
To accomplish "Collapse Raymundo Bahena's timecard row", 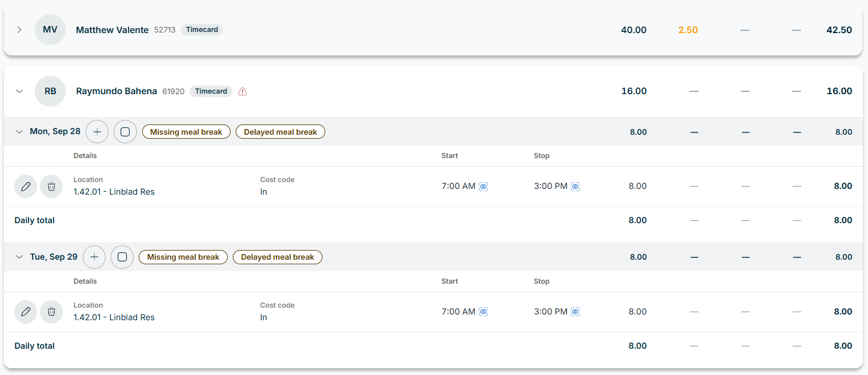I will click(x=19, y=91).
